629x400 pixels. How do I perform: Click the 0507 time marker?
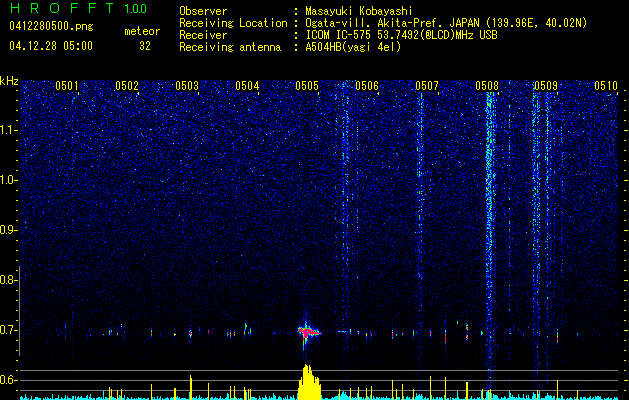(x=427, y=86)
